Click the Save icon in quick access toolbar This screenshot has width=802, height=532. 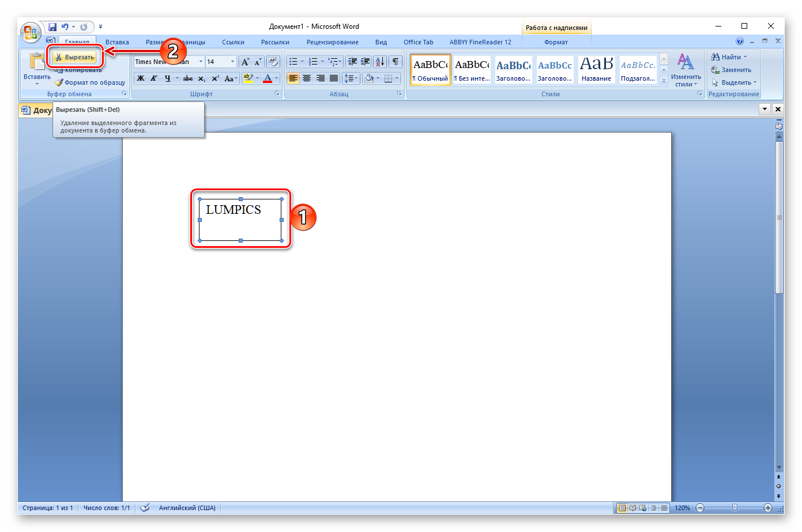point(52,27)
